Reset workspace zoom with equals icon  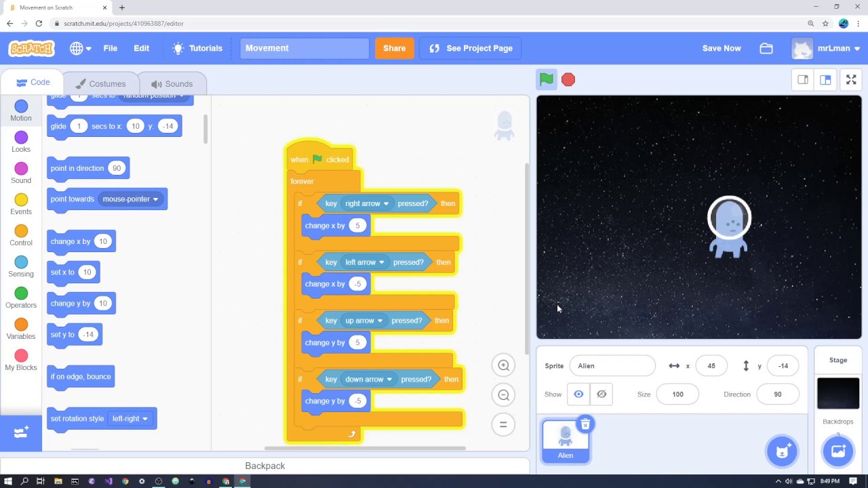click(x=503, y=425)
